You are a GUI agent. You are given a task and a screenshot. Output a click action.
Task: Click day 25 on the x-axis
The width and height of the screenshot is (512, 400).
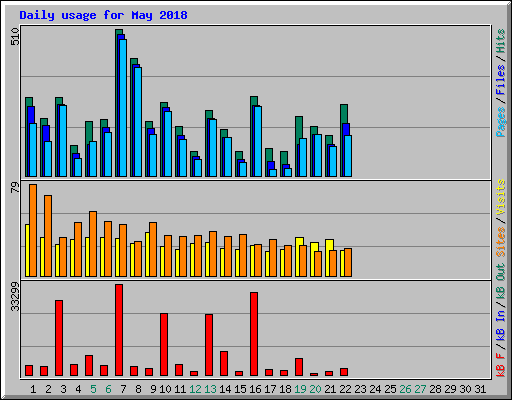coord(390,389)
